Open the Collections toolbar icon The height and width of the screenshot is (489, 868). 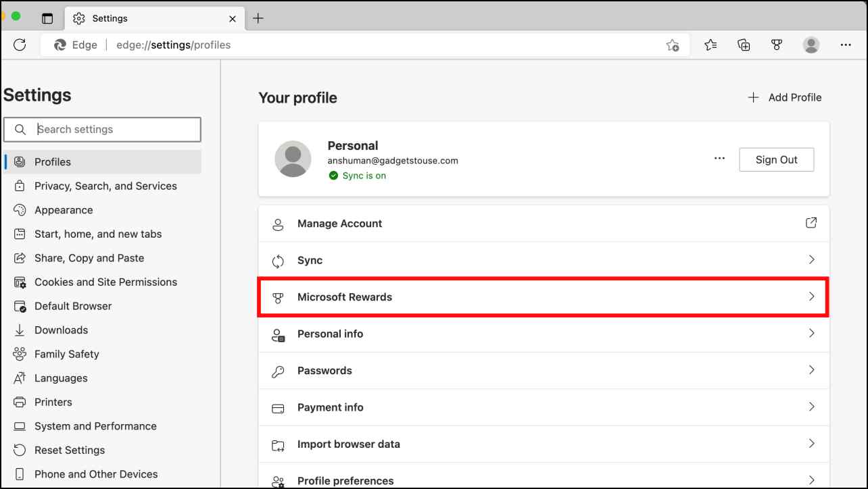point(744,45)
